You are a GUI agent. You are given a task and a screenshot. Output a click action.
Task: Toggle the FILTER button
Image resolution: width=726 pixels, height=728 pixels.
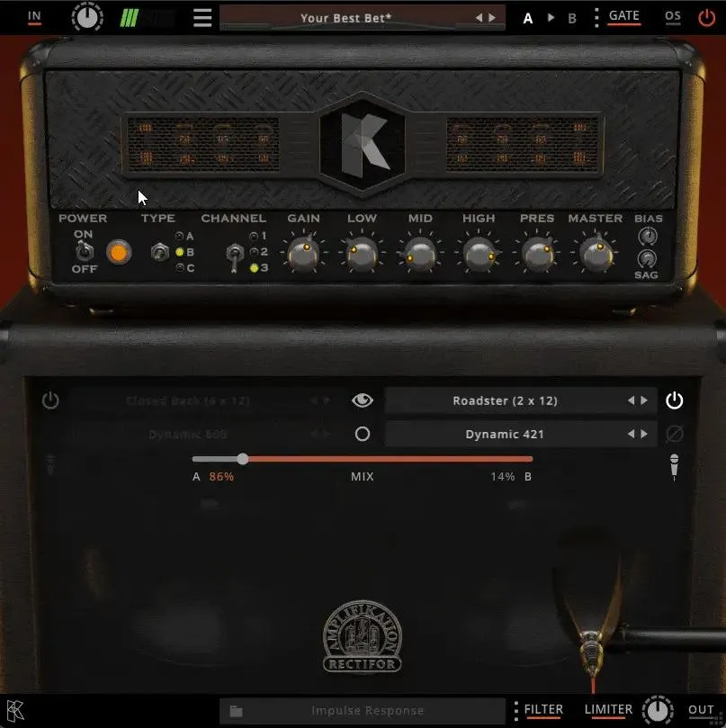pyautogui.click(x=543, y=710)
